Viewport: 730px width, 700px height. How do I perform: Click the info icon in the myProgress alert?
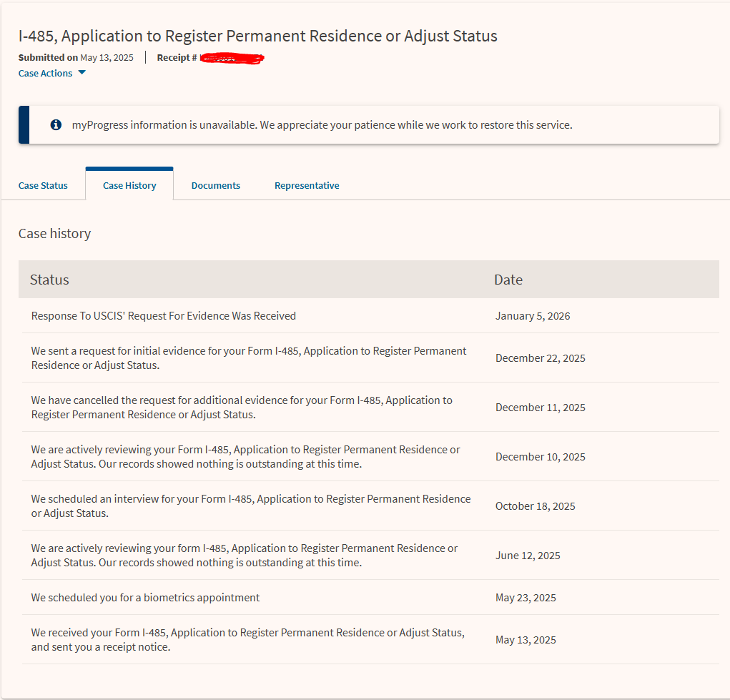click(x=56, y=125)
